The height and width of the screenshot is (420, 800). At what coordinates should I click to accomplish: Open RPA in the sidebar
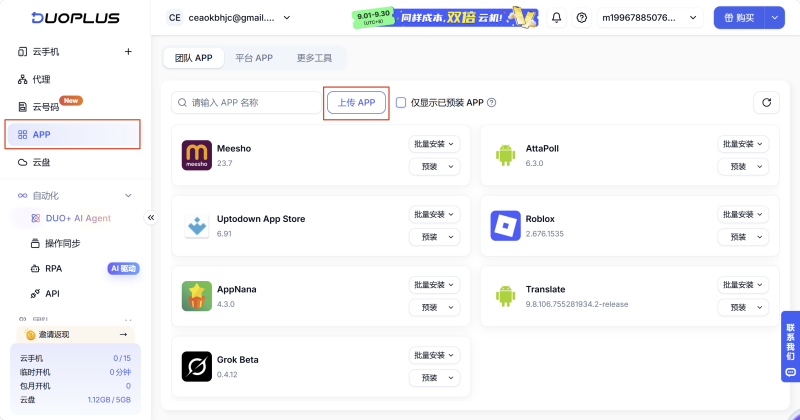54,268
